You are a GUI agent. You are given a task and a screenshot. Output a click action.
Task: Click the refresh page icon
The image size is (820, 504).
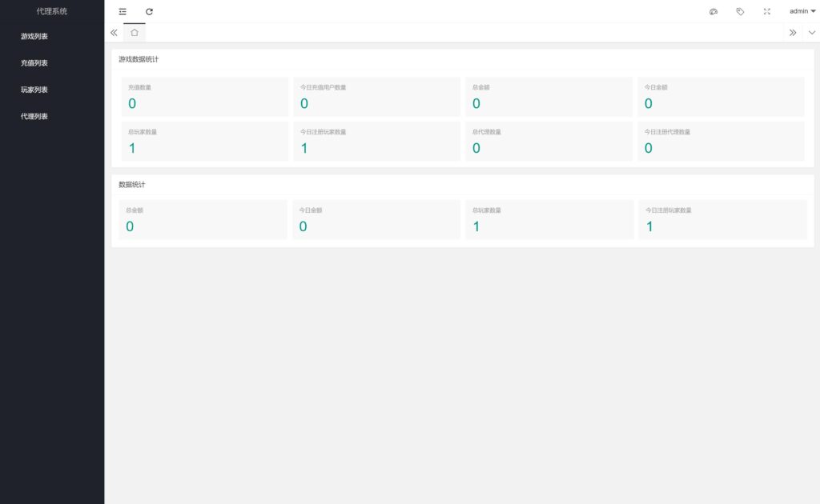(x=149, y=12)
